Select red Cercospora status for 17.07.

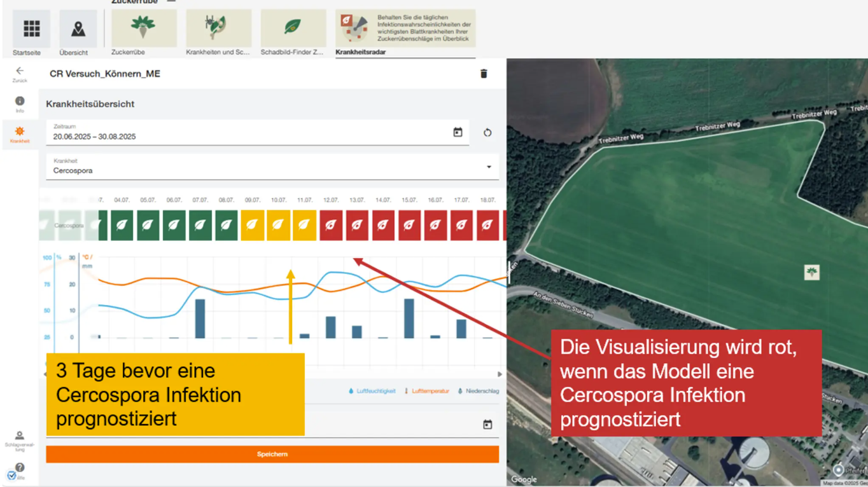tap(461, 225)
